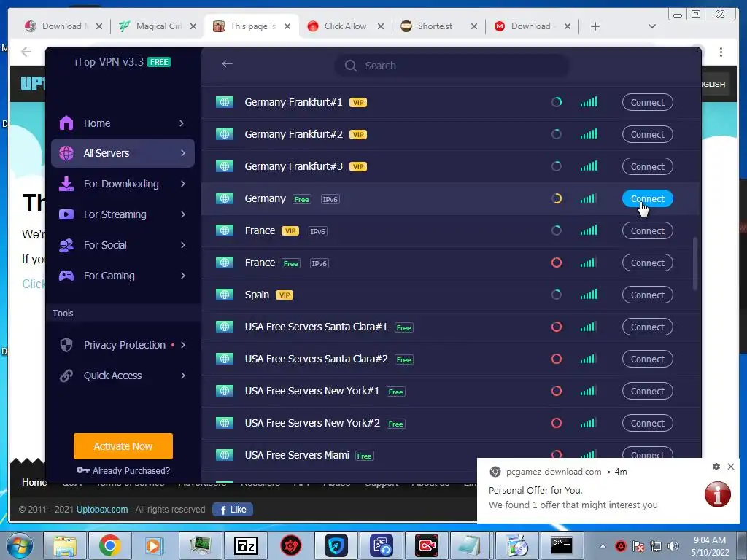Viewport: 747px width, 560px height.
Task: Click the red latency ring for Santa Clara#1
Action: tap(557, 327)
